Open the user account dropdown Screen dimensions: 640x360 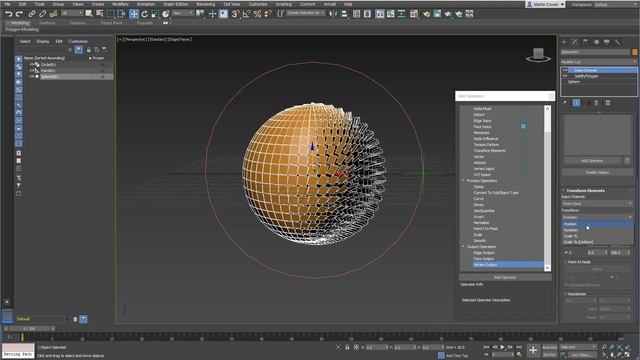coord(545,4)
